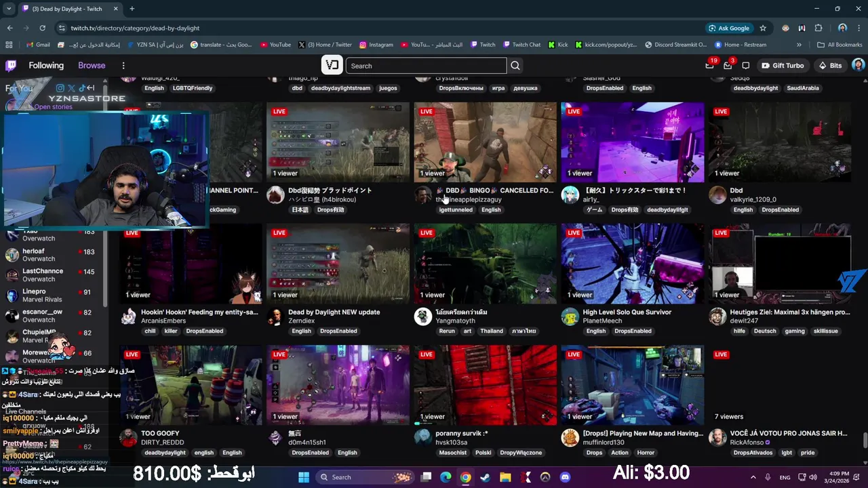The image size is (868, 488).
Task: Open the Chrome extensions puzzle icon
Action: click(818, 28)
